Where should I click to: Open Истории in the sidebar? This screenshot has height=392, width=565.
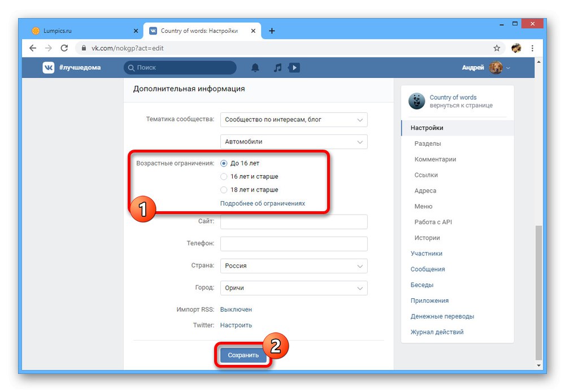(x=427, y=238)
